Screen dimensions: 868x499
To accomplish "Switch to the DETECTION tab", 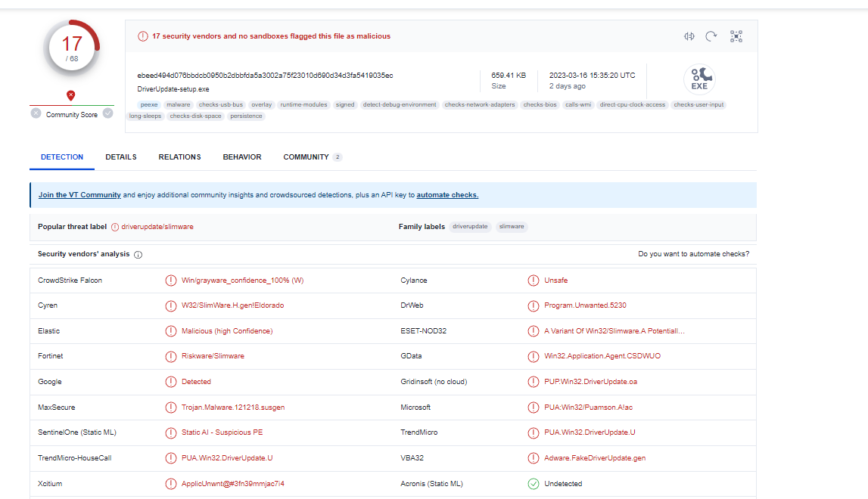I will [x=62, y=157].
